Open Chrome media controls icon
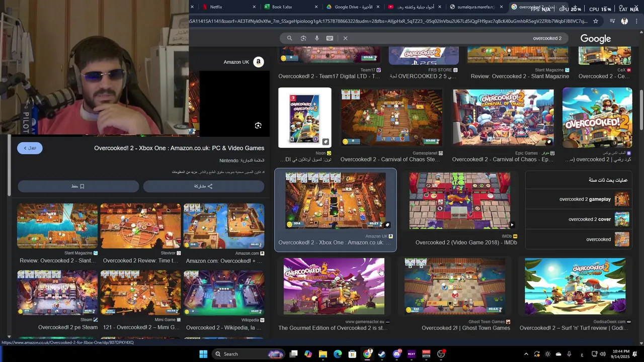This screenshot has height=362, width=644. [612, 21]
